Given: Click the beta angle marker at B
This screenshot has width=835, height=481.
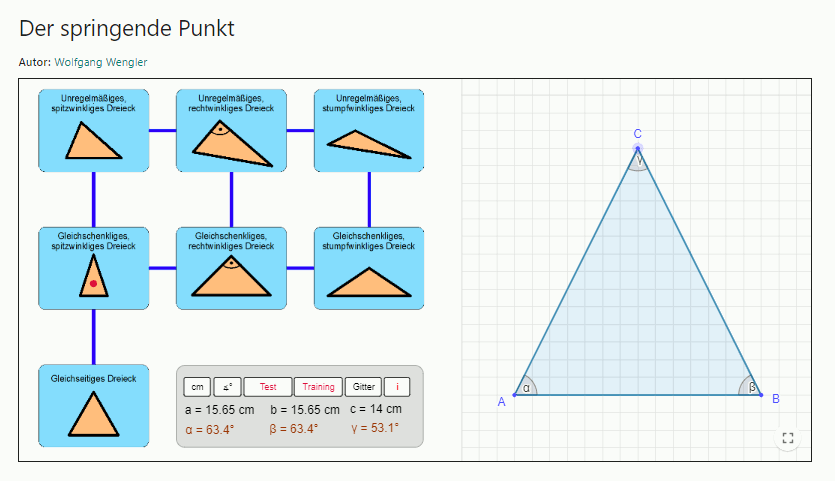Looking at the screenshot, I should click(x=749, y=388).
